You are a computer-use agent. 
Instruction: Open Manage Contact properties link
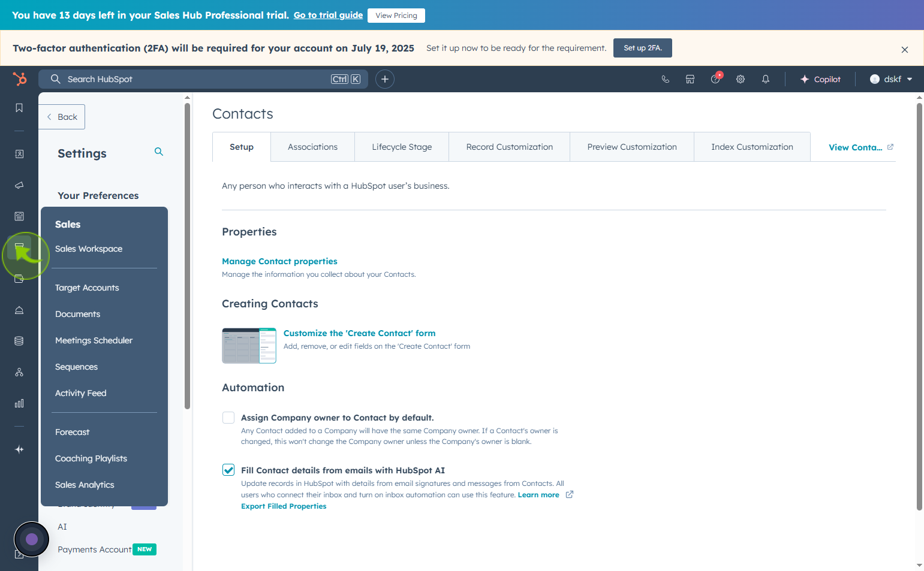coord(279,261)
